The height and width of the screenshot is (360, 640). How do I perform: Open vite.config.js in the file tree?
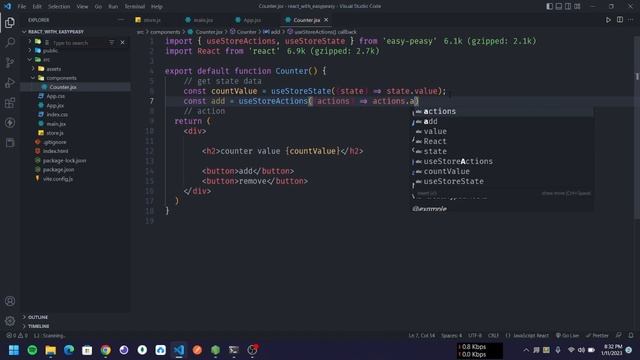click(x=58, y=179)
